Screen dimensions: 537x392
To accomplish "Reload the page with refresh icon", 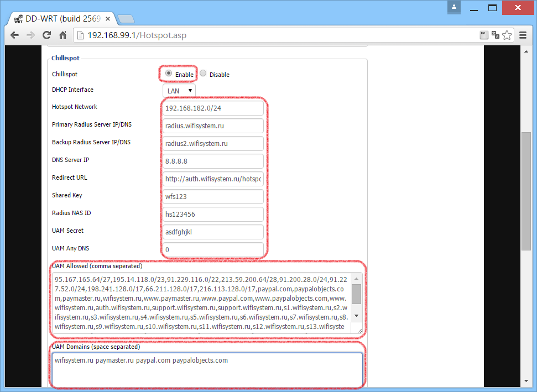I will [x=46, y=35].
